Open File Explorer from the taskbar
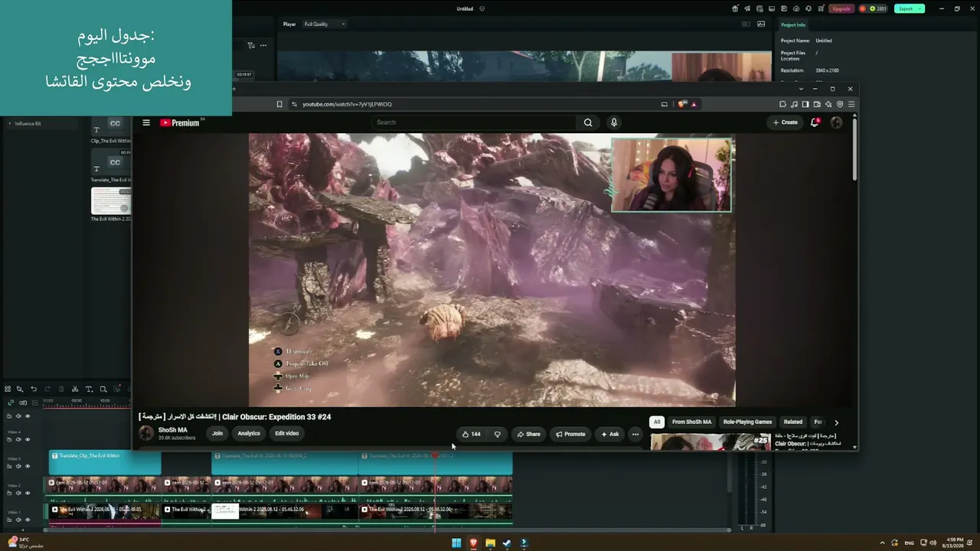The height and width of the screenshot is (551, 980). coord(490,543)
